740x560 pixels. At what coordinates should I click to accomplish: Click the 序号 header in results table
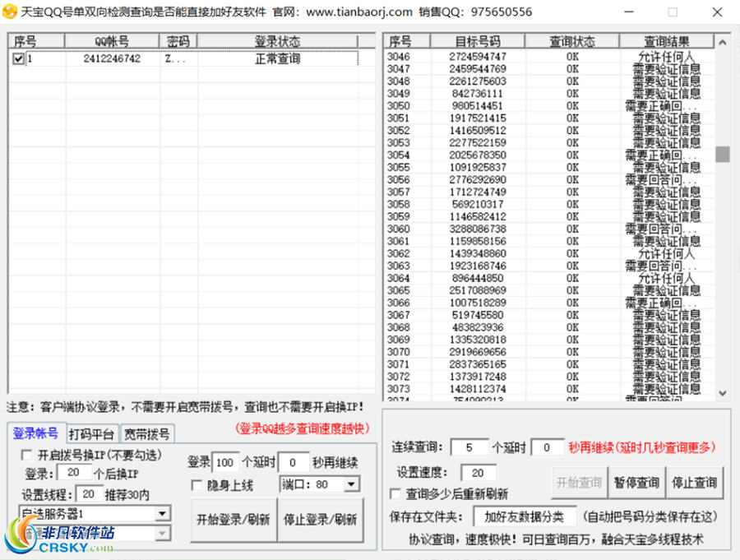pos(407,42)
